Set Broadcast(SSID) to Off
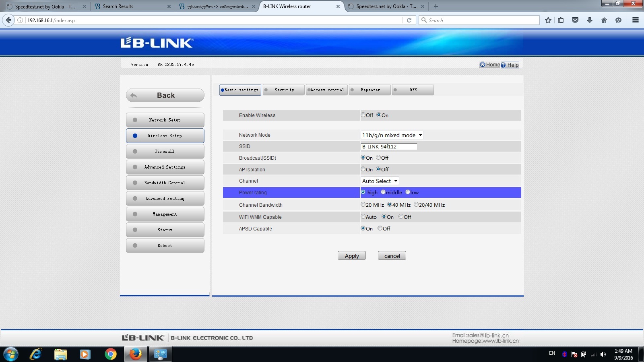The image size is (644, 362). [378, 158]
